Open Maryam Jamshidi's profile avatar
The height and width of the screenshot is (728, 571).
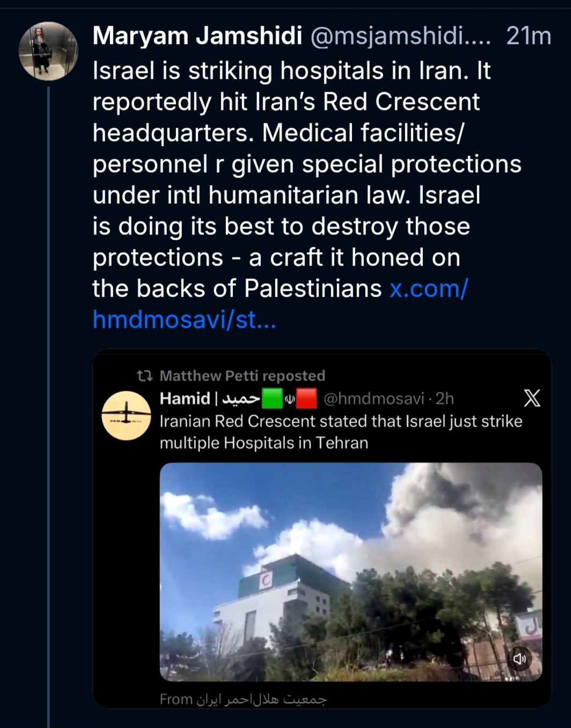click(x=48, y=51)
